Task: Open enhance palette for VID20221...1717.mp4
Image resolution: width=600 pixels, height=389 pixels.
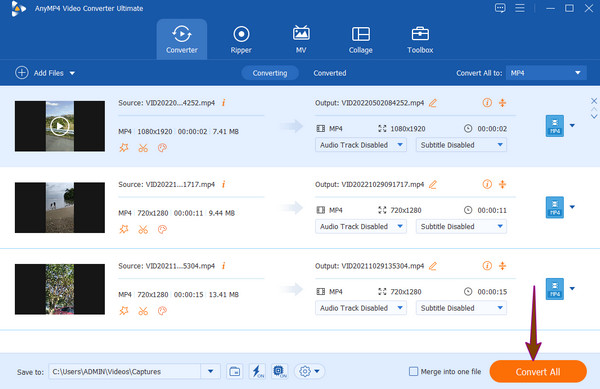Action: coord(162,229)
